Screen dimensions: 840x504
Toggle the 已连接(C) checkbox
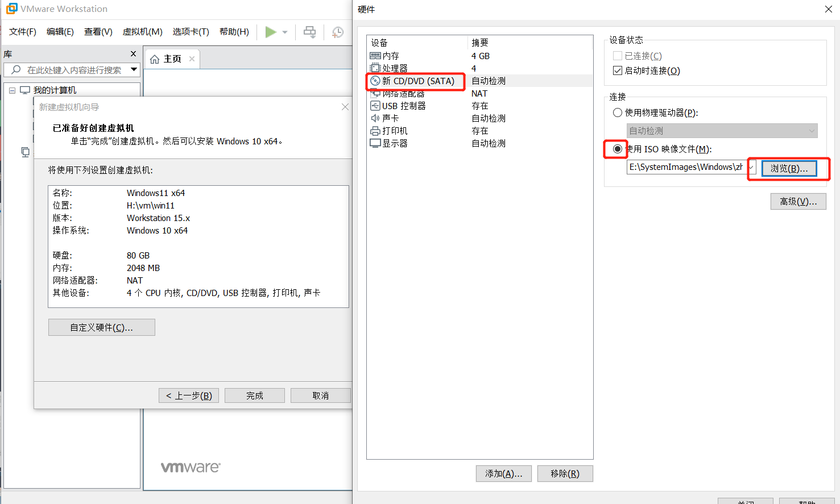coord(617,56)
